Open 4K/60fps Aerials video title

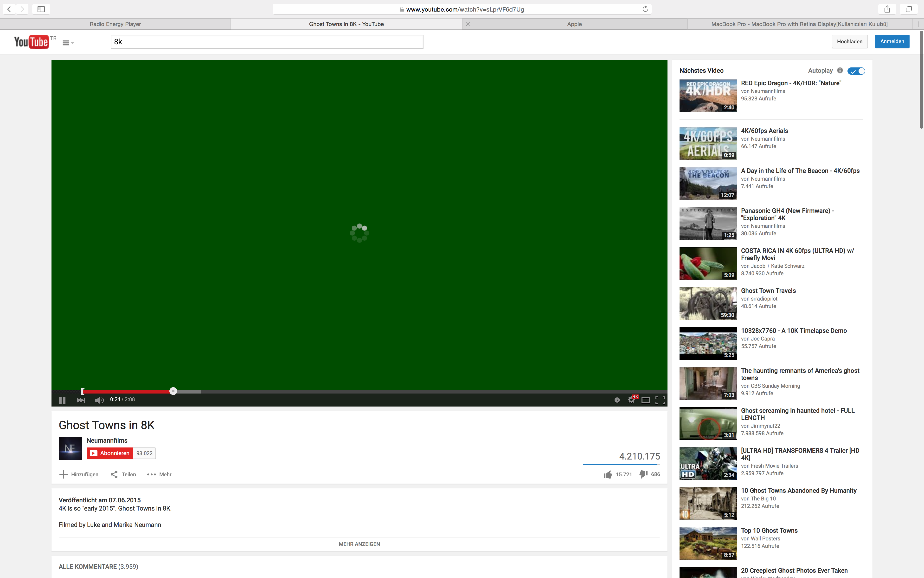click(764, 131)
